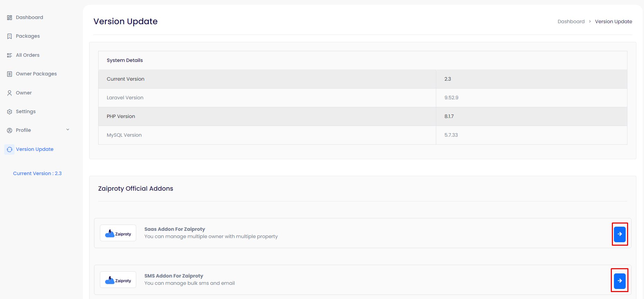Click the Profile user circle icon
Screen dimensions: 644x299
click(9, 130)
